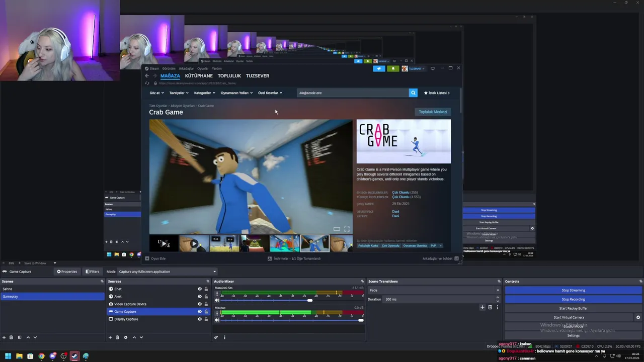644x362 pixels.
Task: Move source down in Sources panel
Action: [141, 337]
